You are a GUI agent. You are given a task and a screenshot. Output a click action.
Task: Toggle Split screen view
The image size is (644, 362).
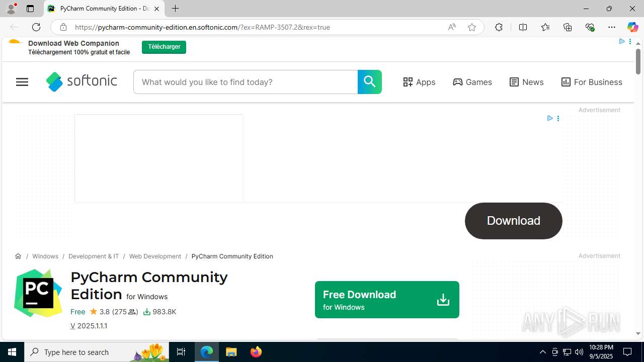click(x=523, y=27)
